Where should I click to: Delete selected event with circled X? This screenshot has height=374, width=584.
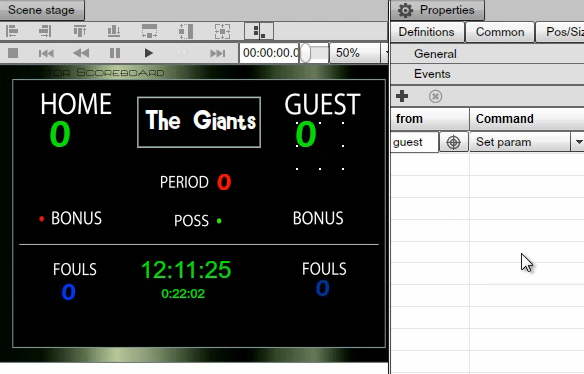tap(435, 96)
